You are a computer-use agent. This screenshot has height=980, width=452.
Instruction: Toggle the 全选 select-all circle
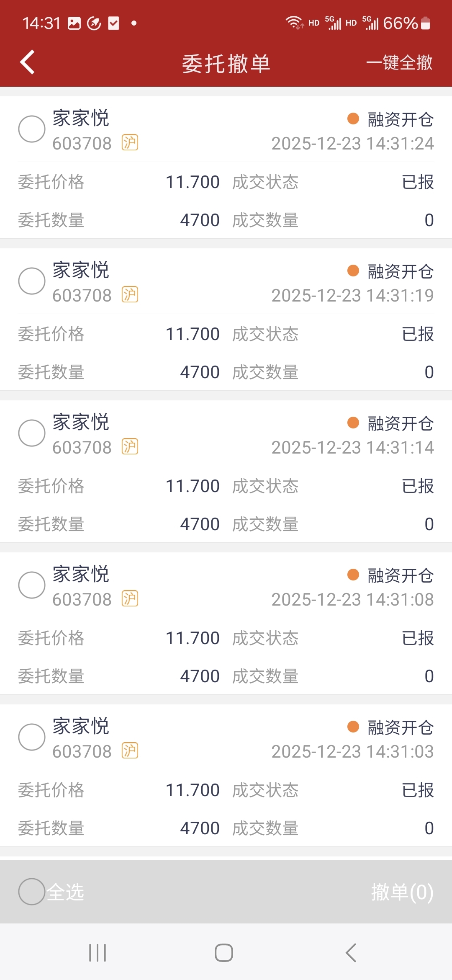32,892
